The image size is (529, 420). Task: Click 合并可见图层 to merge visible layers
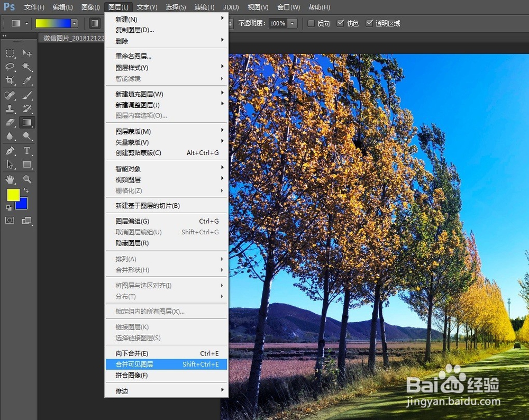click(x=134, y=364)
